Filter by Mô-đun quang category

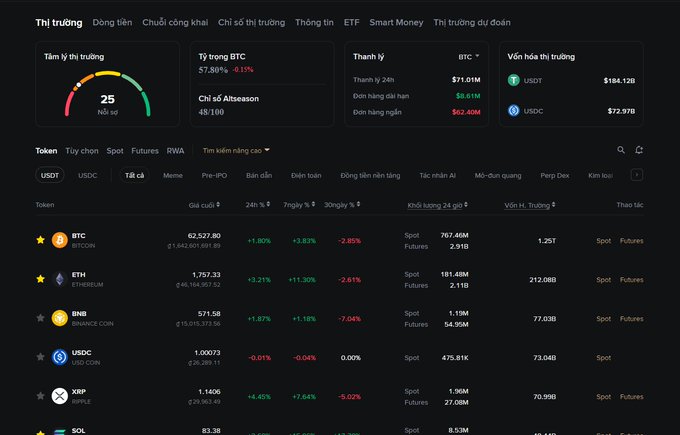(x=498, y=175)
